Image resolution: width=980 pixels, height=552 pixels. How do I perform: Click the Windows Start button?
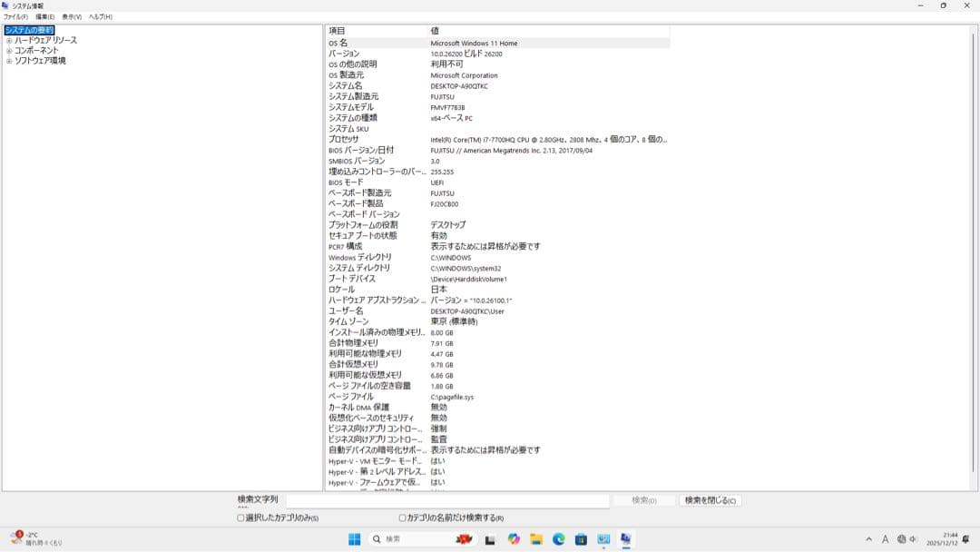click(x=354, y=539)
